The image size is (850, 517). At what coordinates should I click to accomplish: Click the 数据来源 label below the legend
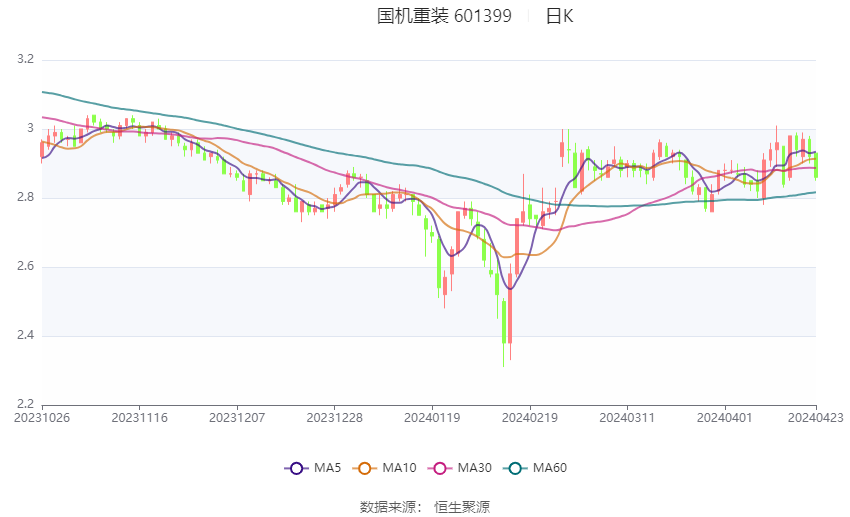pos(392,507)
